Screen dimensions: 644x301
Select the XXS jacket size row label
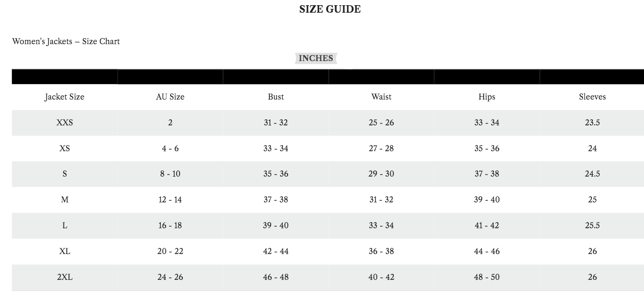pos(64,123)
